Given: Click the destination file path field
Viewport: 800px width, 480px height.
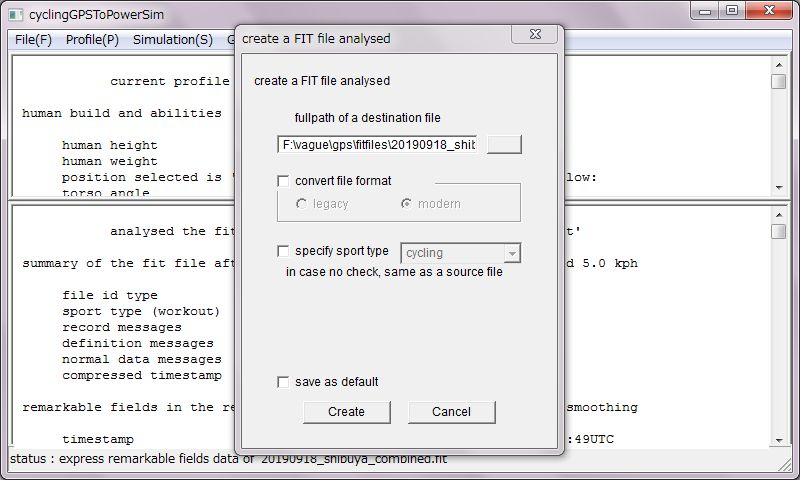Looking at the screenshot, I should [x=377, y=144].
